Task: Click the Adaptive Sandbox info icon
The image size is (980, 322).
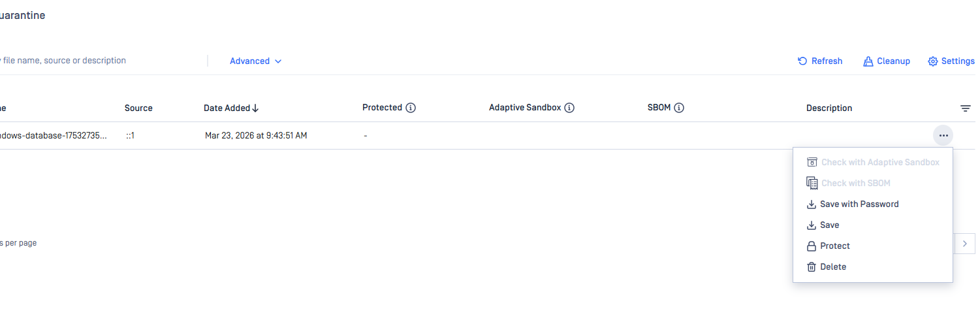Action: point(569,108)
